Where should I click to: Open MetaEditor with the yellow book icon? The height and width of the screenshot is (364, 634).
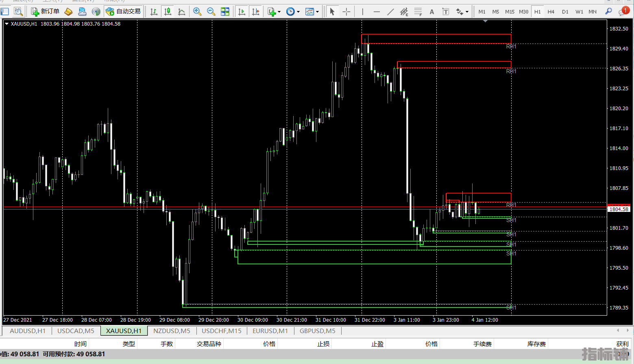click(68, 11)
